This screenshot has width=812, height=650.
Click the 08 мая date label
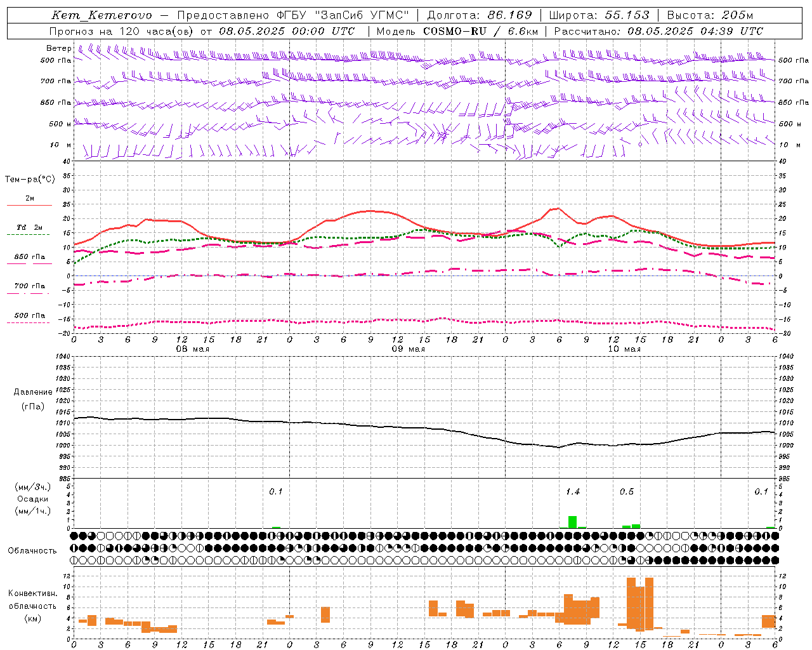click(193, 349)
